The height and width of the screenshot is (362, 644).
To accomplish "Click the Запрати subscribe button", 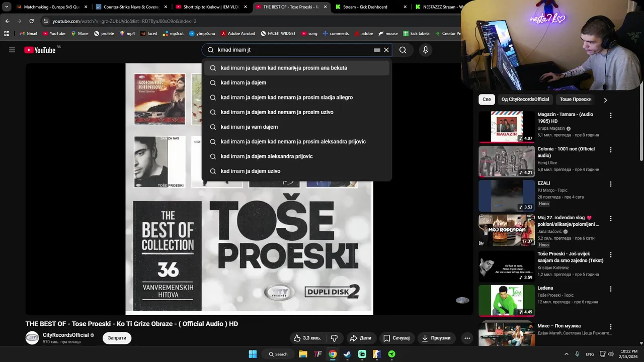I will tap(117, 338).
